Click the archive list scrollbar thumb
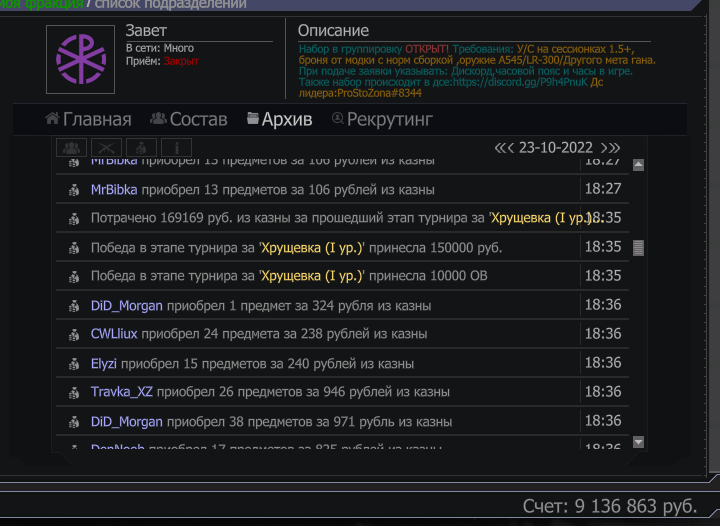Viewport: 720px width, 526px height. click(639, 247)
